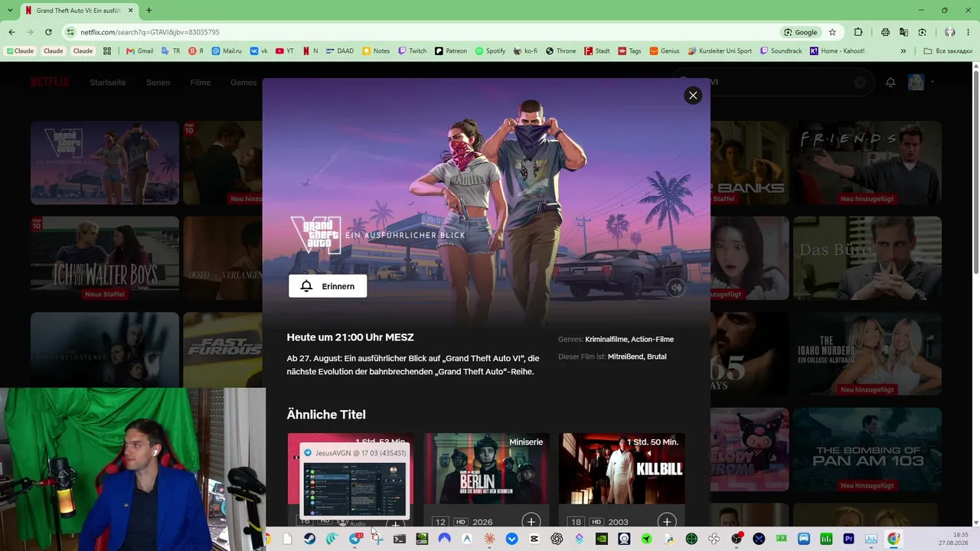Open Ich und die Walter Boys thumbnail
Image resolution: width=980 pixels, height=551 pixels.
click(105, 258)
